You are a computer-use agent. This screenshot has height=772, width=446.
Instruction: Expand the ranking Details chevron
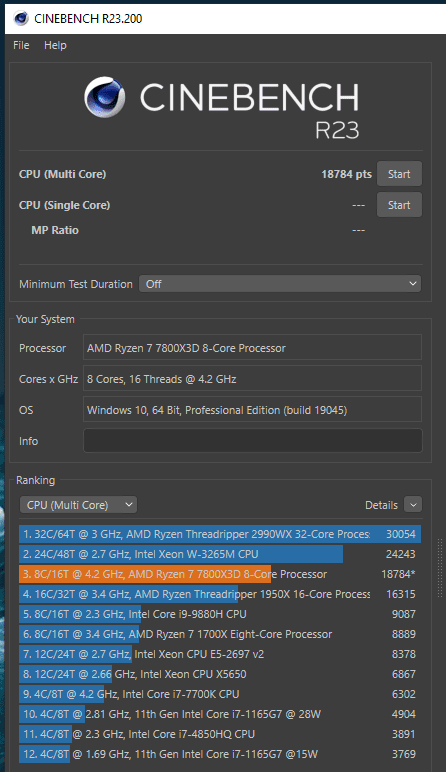(x=413, y=505)
